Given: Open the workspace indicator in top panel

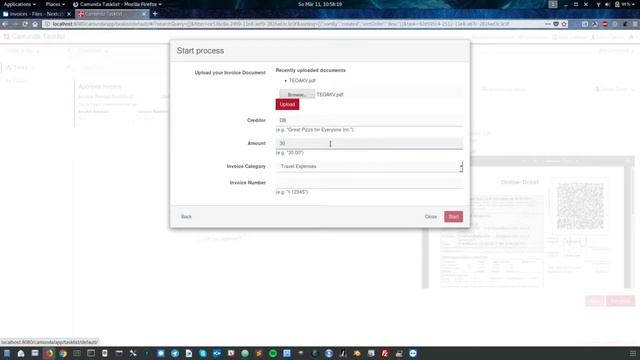Looking at the screenshot, I should 553,4.
